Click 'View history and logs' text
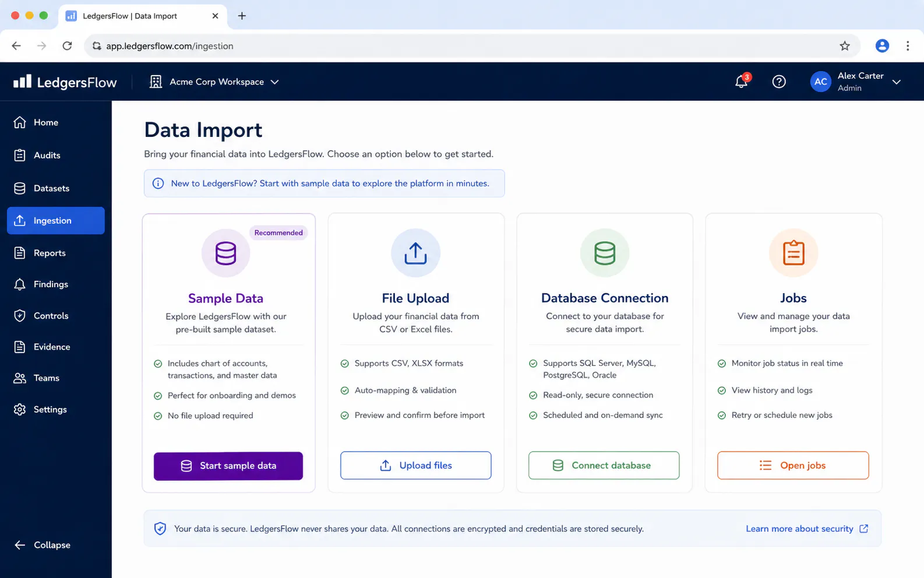 click(772, 390)
